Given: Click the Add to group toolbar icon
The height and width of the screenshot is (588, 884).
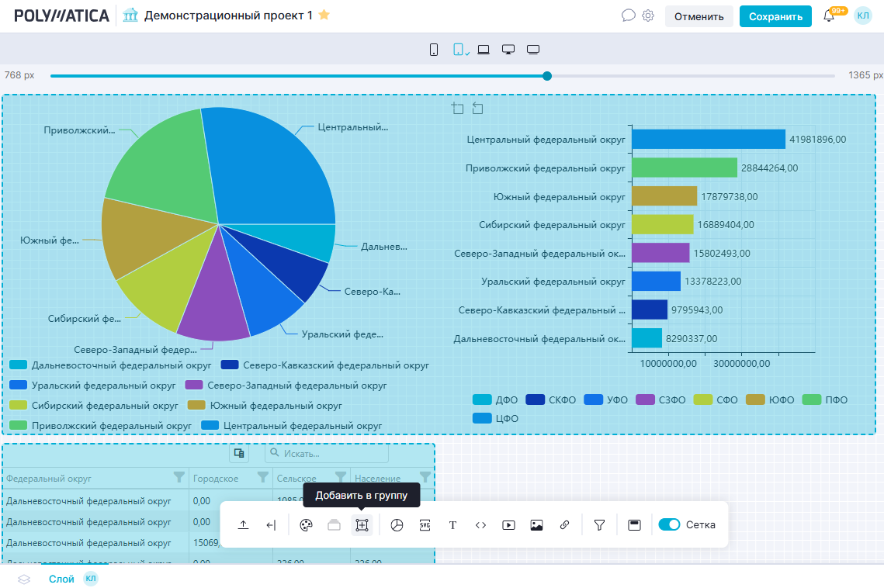Looking at the screenshot, I should 361,525.
